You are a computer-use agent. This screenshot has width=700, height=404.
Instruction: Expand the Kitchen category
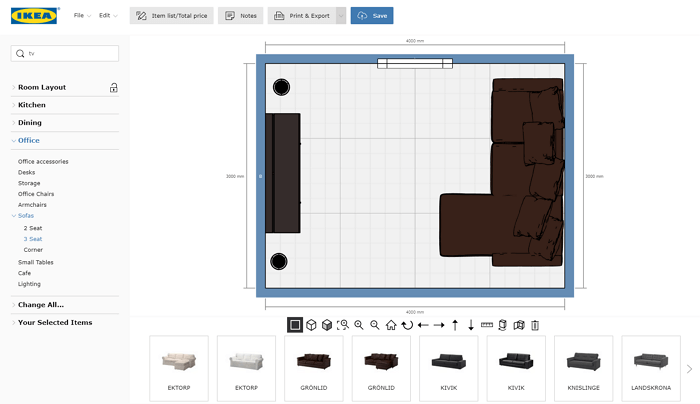[32, 105]
